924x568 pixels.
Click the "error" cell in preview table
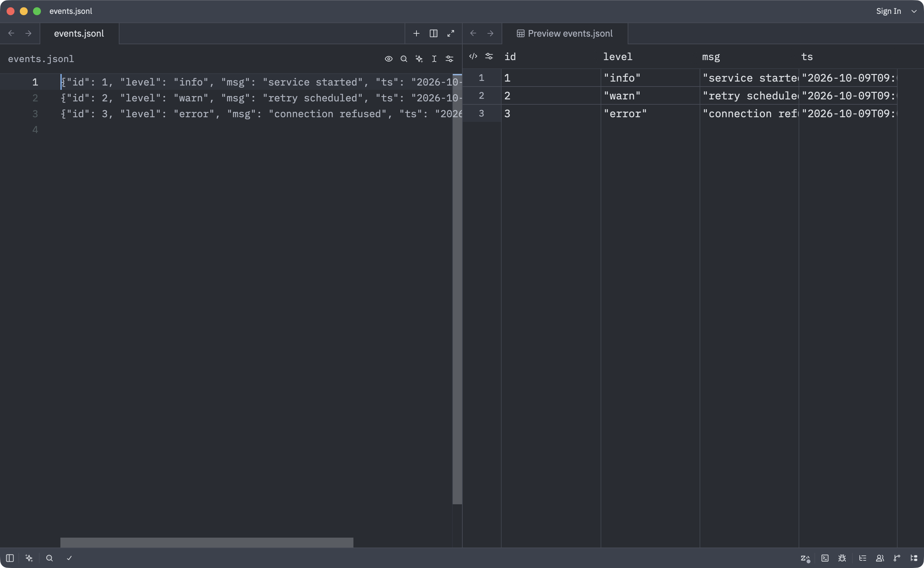650,114
